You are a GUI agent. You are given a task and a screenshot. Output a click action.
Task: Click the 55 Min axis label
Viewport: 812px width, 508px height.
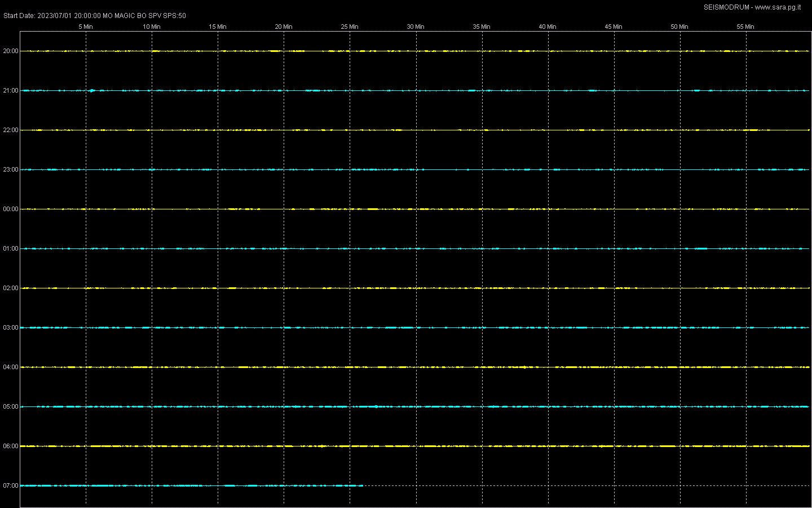point(745,27)
